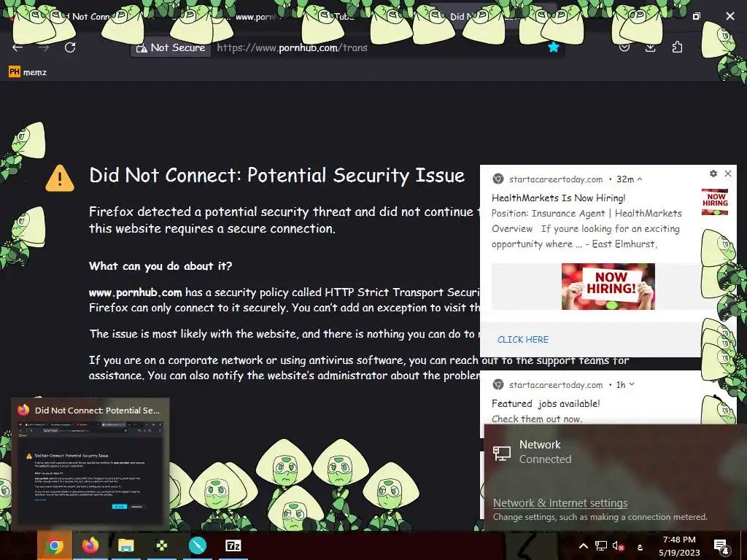The height and width of the screenshot is (560, 747).
Task: Open Chrome from the taskbar
Action: click(54, 545)
